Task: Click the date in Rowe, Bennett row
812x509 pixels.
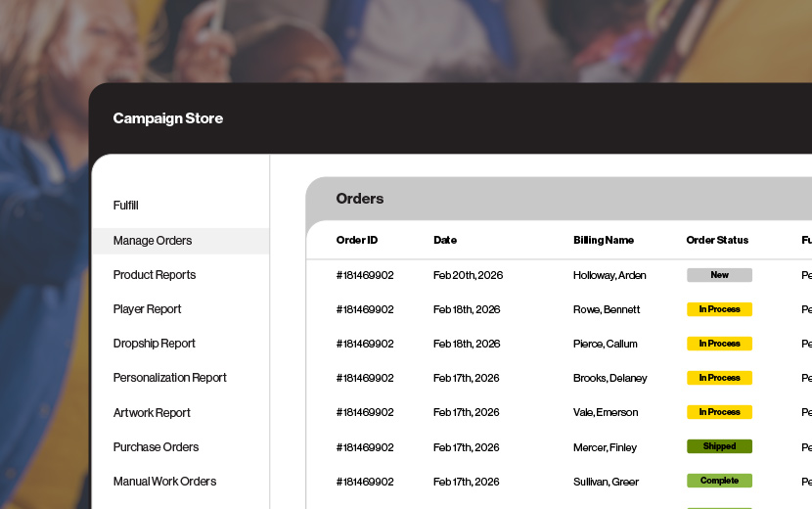Action: (x=467, y=309)
